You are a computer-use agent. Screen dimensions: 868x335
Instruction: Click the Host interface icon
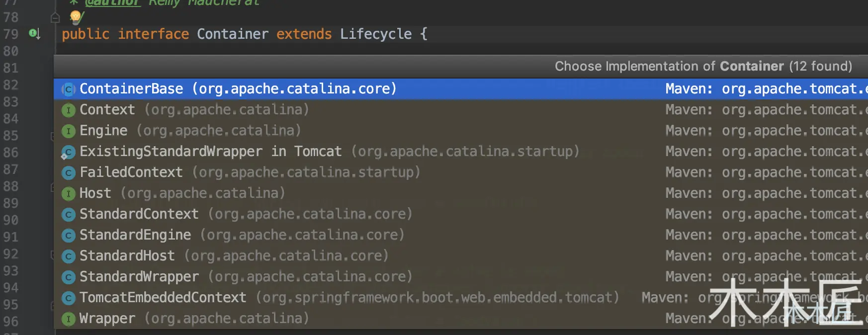coord(68,193)
